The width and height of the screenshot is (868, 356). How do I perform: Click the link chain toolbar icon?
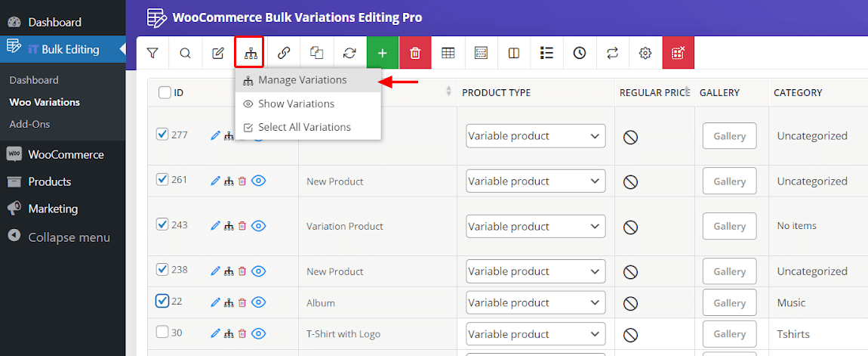point(284,53)
